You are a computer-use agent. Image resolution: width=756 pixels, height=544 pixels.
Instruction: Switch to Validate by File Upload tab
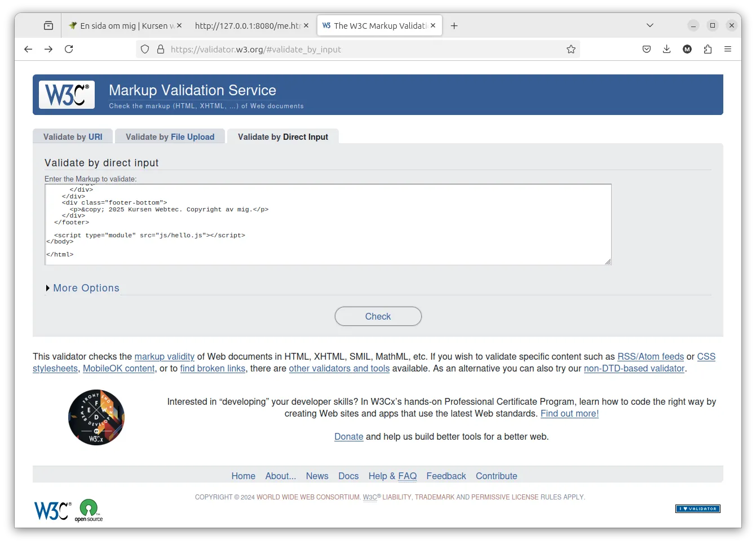170,136
